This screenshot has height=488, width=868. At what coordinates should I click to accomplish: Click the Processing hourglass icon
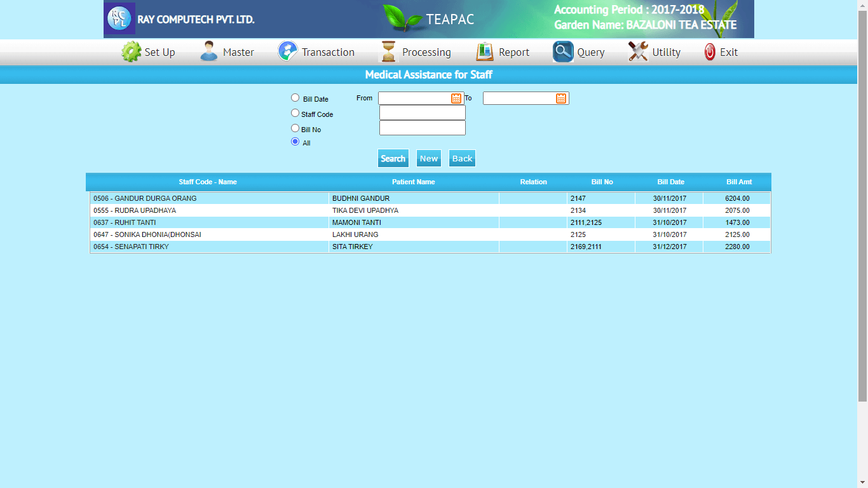tap(388, 51)
